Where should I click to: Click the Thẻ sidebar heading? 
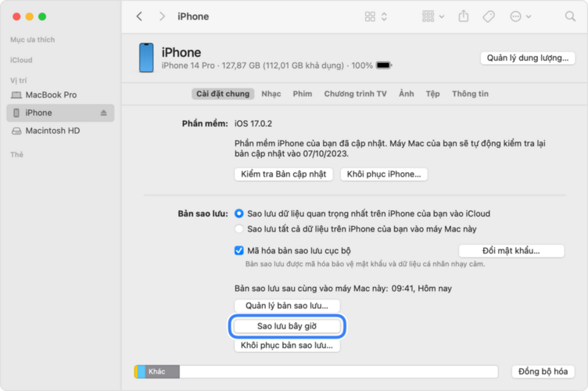pos(17,155)
